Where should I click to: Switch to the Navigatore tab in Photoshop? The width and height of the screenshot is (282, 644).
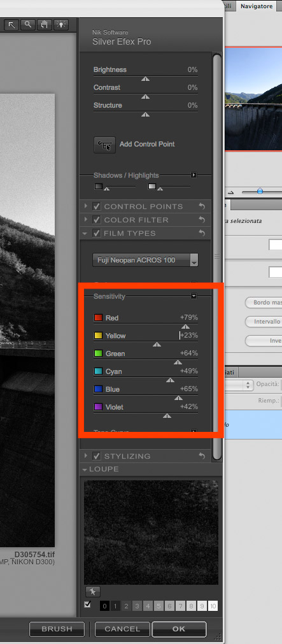[x=257, y=6]
